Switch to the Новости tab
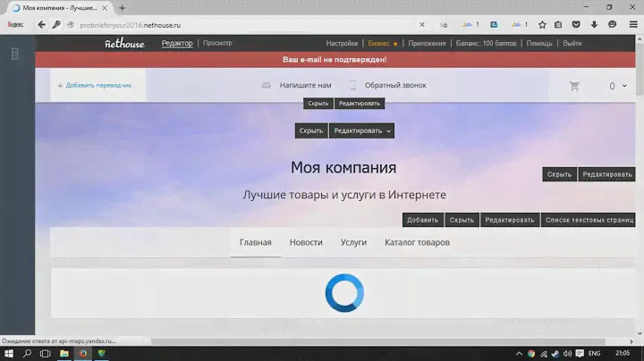The image size is (644, 361). pyautogui.click(x=306, y=242)
